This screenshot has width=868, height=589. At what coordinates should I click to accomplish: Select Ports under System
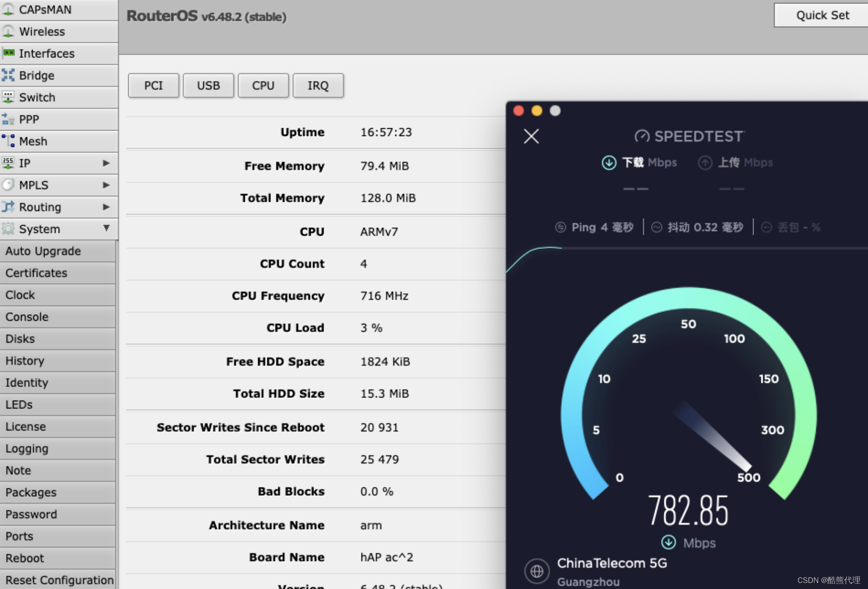coord(57,536)
